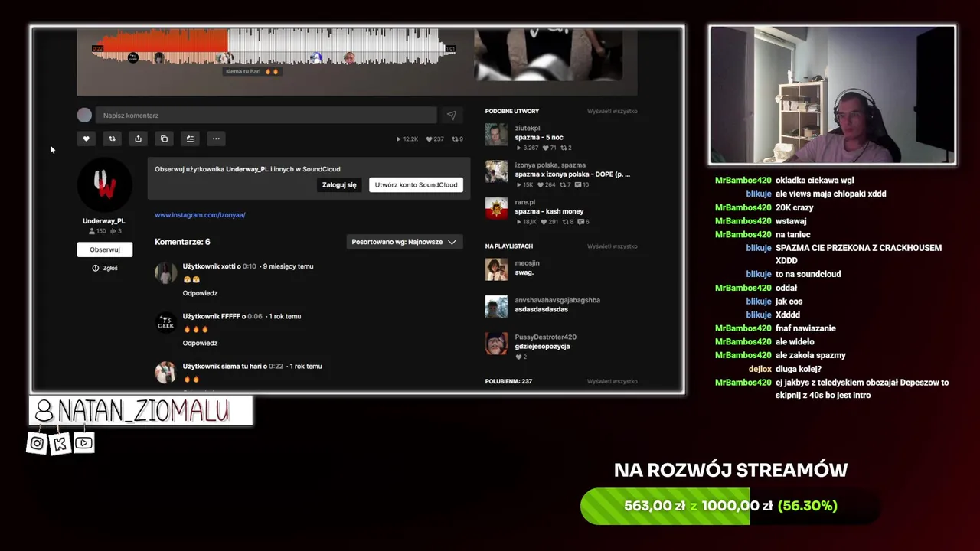Image resolution: width=980 pixels, height=551 pixels.
Task: Click the track artwork at top right
Action: (x=548, y=55)
